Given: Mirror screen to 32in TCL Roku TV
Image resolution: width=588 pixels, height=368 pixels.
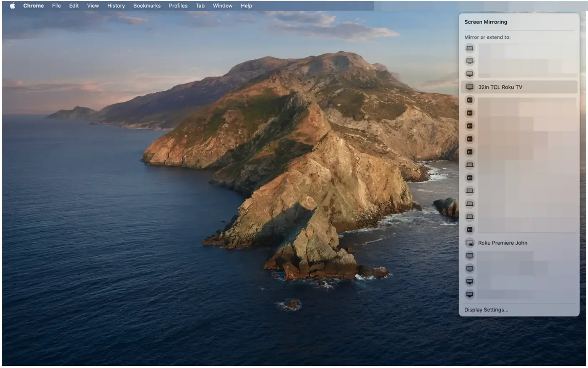Looking at the screenshot, I should point(519,87).
